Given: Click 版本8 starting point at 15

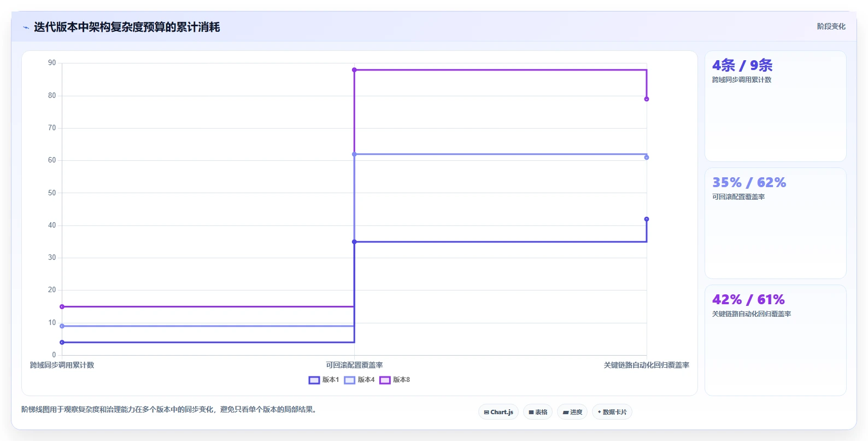Looking at the screenshot, I should (x=62, y=307).
